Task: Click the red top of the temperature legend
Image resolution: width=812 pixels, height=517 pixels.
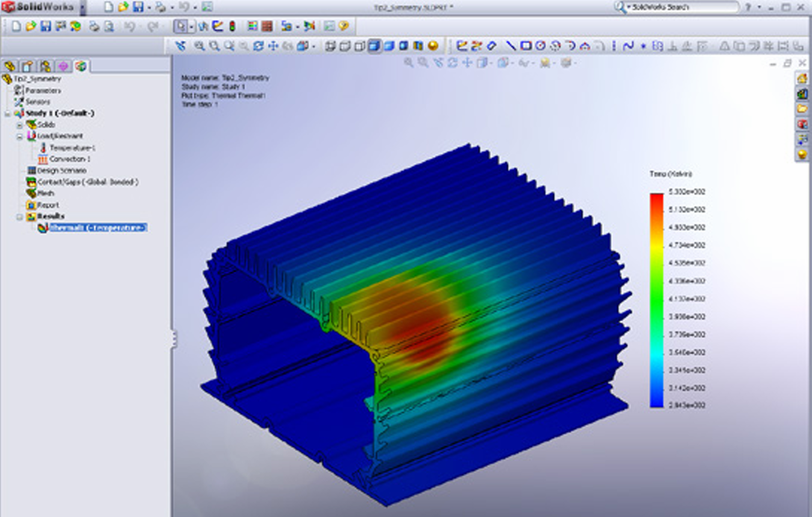Action: [x=656, y=197]
